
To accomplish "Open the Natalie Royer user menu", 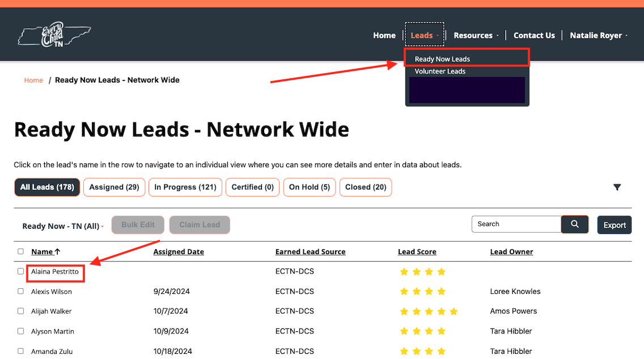I will pyautogui.click(x=599, y=35).
